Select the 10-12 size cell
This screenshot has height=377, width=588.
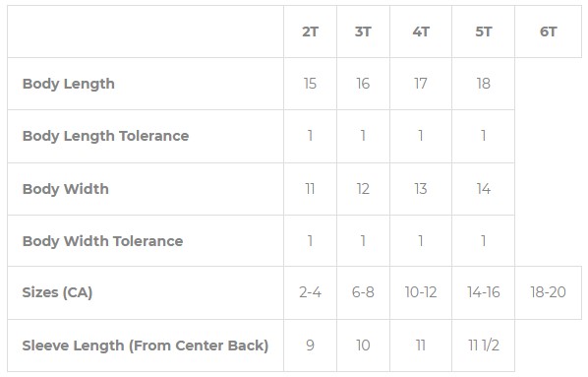point(421,292)
